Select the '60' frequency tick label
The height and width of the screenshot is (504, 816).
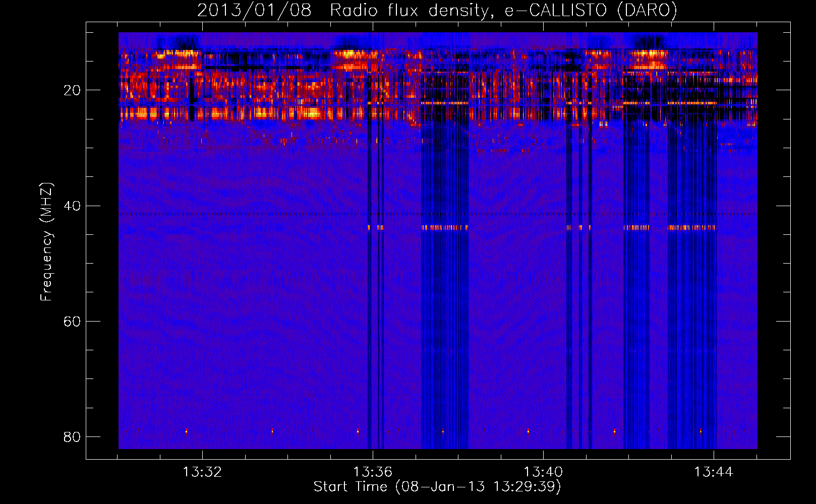pyautogui.click(x=72, y=322)
